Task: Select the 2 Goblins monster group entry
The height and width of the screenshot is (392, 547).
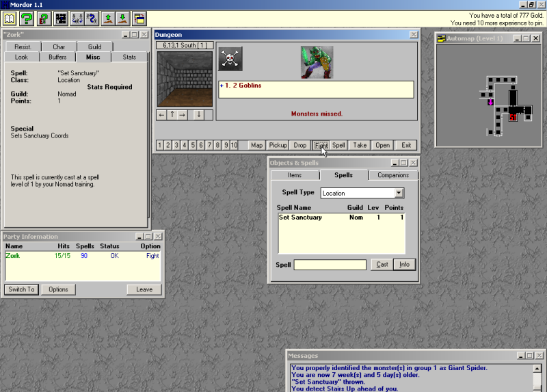Action: pos(243,86)
